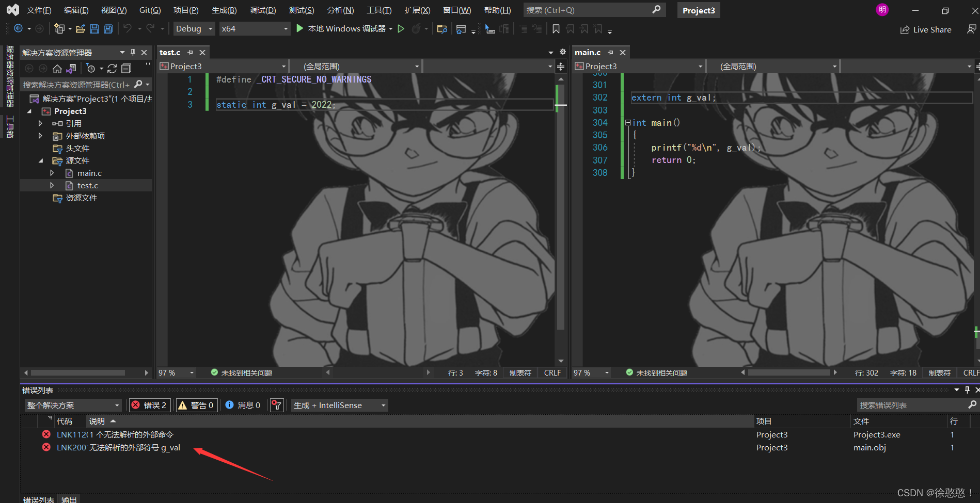This screenshot has height=503, width=980.
Task: Open the test.c 97% zoom dropdown
Action: (x=192, y=372)
